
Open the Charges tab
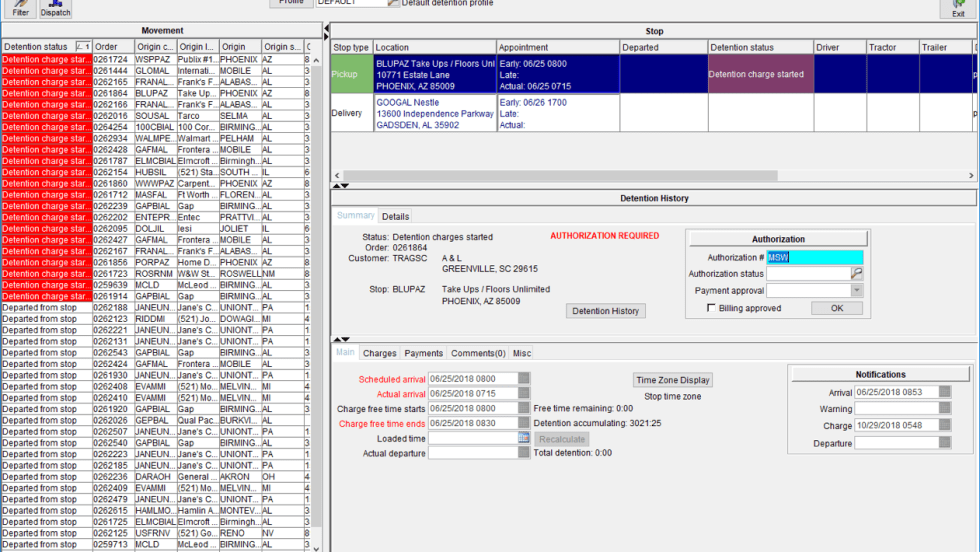(379, 353)
